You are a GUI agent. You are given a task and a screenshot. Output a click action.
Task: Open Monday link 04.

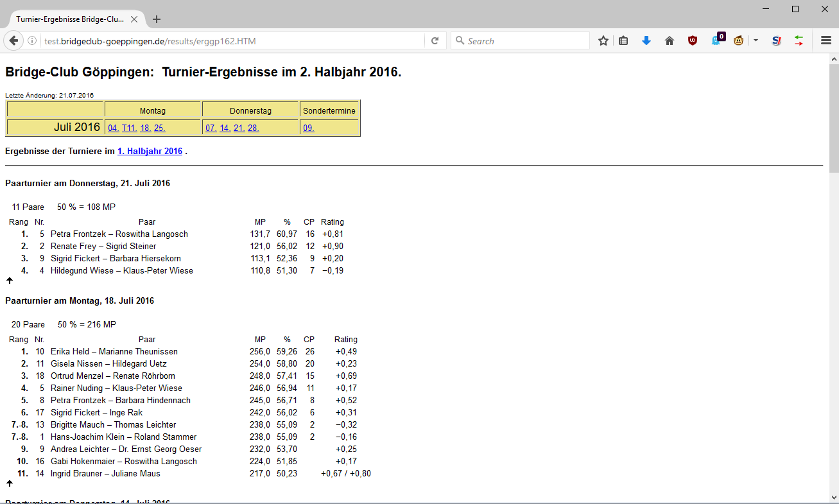tap(113, 128)
